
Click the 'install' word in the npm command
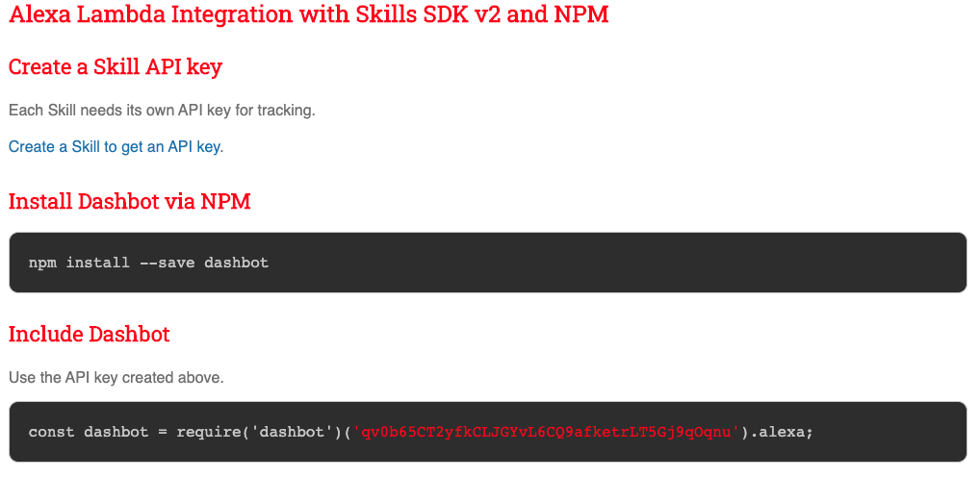[97, 263]
